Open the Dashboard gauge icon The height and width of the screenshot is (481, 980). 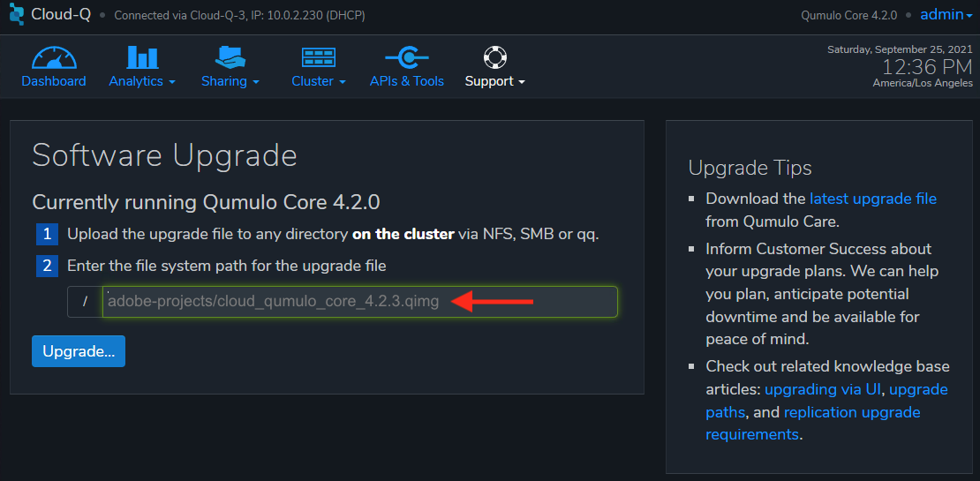point(54,56)
